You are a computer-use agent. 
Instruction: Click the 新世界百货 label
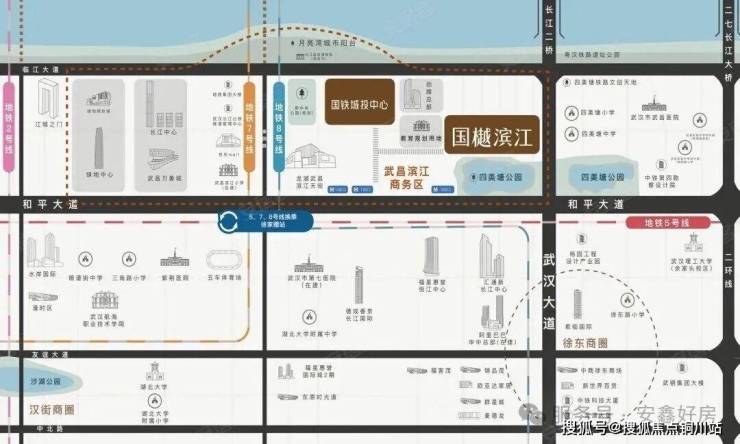coord(599,385)
